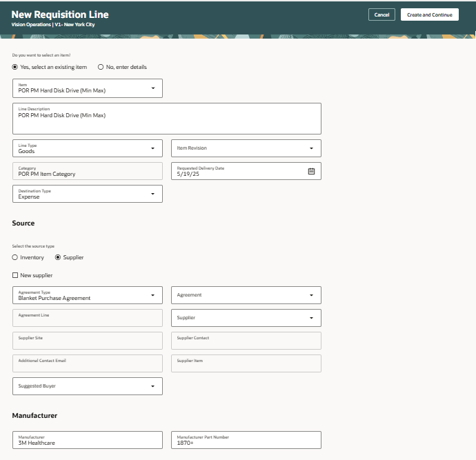
Task: Open the Requested Delivery Date calendar icon
Action: click(311, 171)
